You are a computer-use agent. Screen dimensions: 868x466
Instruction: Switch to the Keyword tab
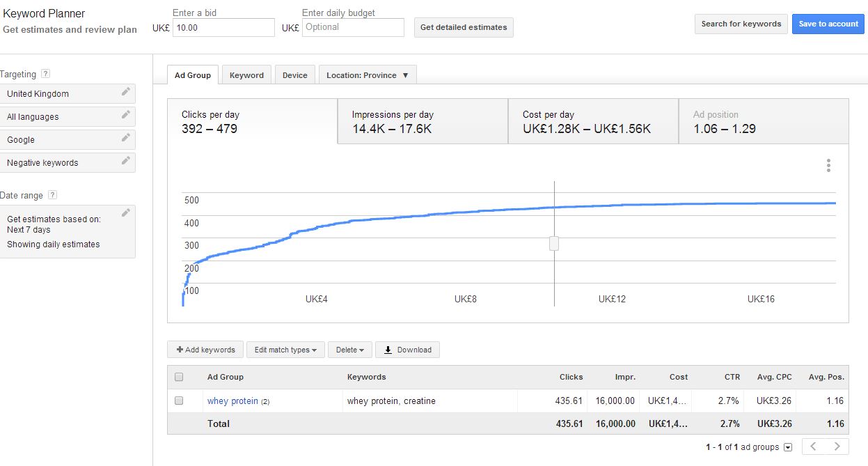pos(246,75)
